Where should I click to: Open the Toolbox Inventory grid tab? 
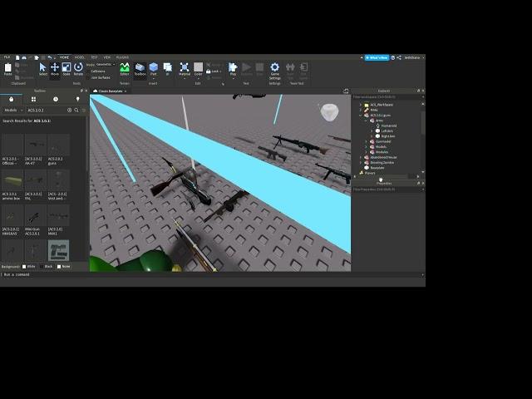tap(33, 99)
